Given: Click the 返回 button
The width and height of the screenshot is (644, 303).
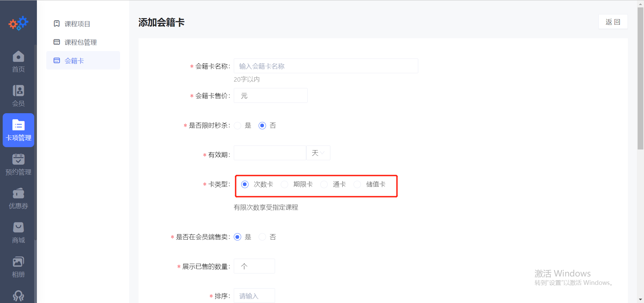Looking at the screenshot, I should [x=613, y=22].
